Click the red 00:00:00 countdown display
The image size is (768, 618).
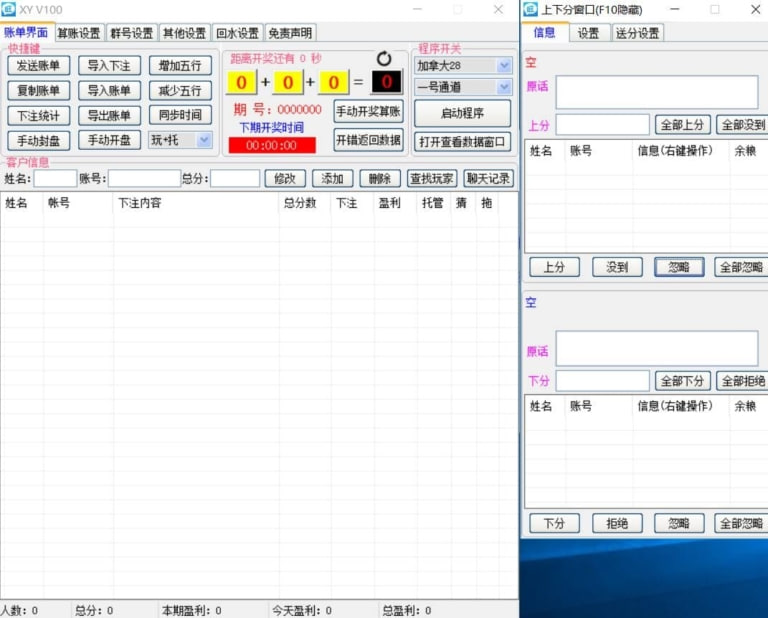[x=272, y=146]
